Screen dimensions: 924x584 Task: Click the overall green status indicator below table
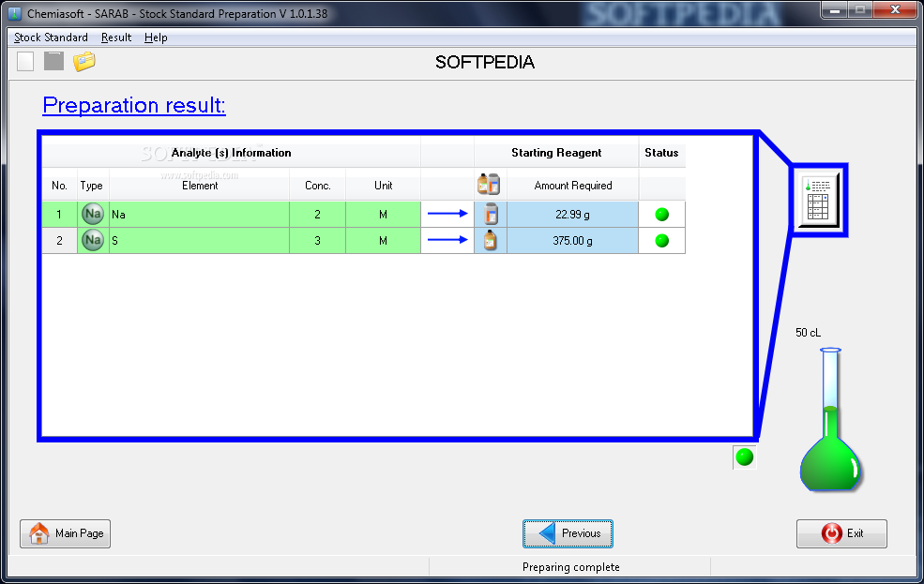(744, 457)
